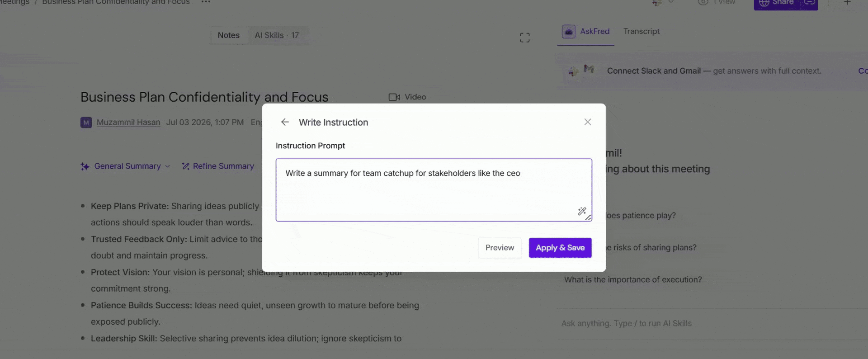Open the three-dots menu beside the breadcrumb
Viewport: 868px width, 359px height.
(206, 2)
